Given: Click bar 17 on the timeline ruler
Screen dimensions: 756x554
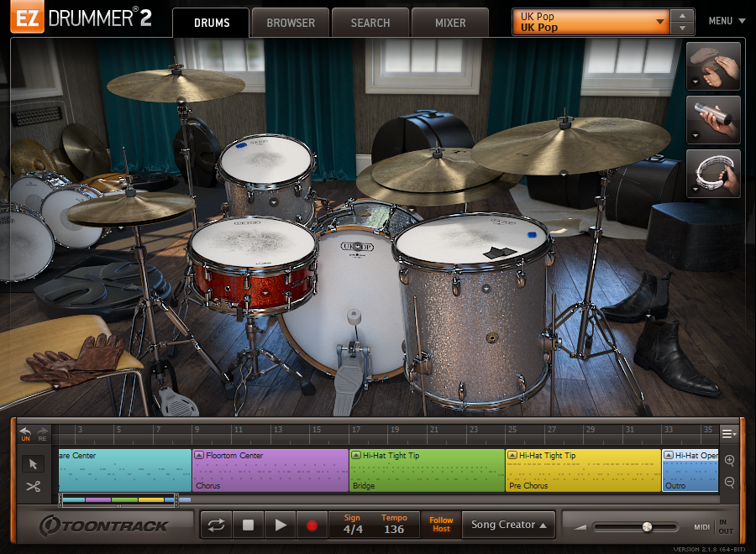Looking at the screenshot, I should click(356, 430).
